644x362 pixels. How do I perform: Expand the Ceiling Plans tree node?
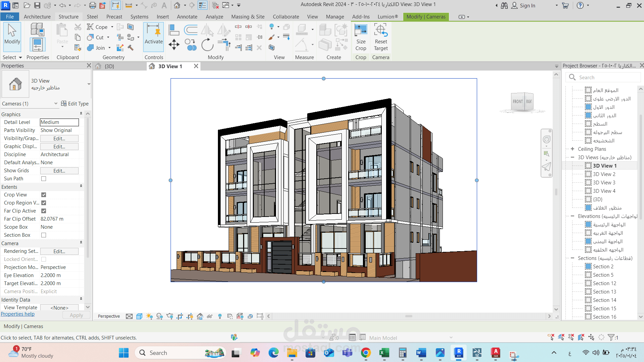(572, 149)
